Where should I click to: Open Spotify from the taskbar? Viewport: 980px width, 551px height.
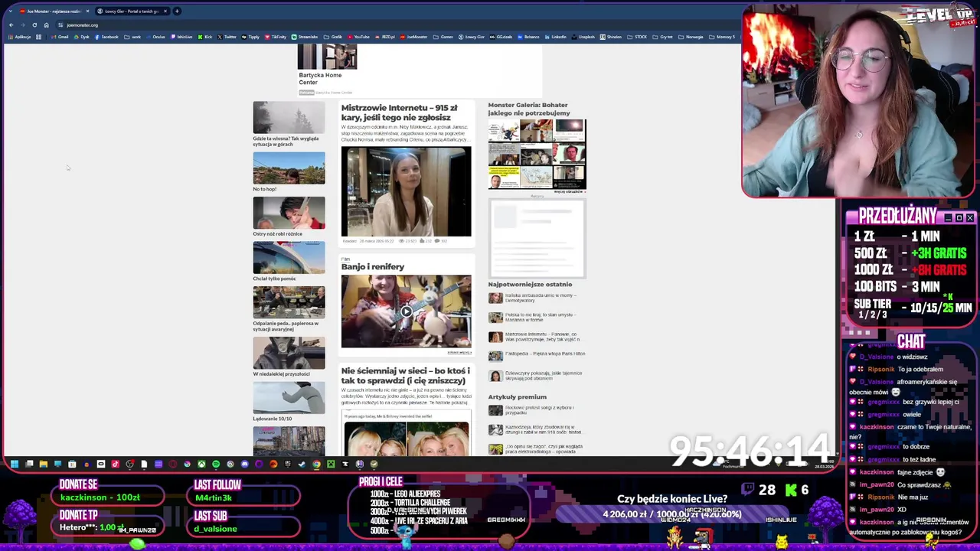pyautogui.click(x=216, y=464)
